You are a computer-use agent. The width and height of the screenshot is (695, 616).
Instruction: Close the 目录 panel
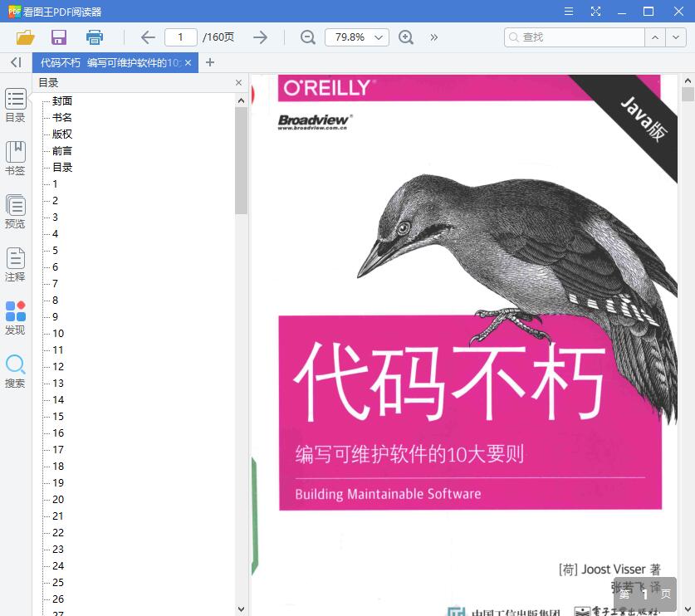click(x=238, y=83)
